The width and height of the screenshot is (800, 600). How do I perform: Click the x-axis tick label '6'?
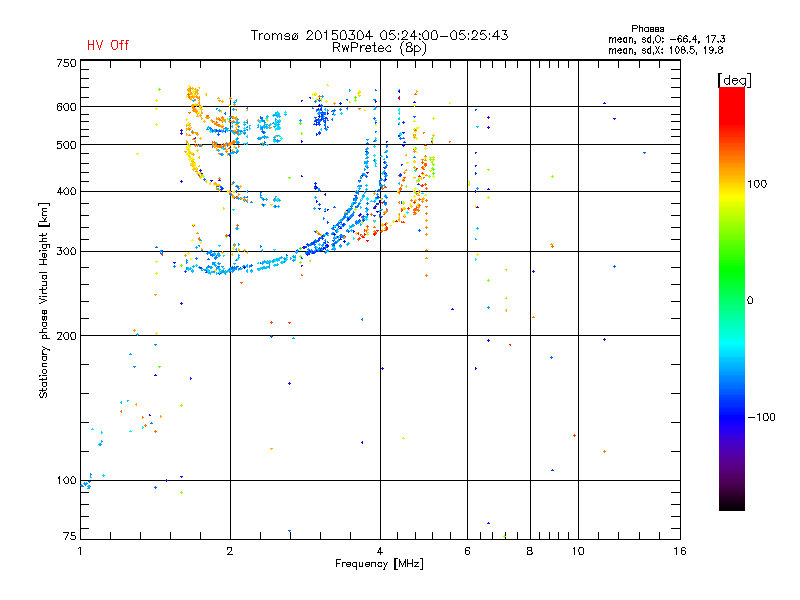coord(467,551)
